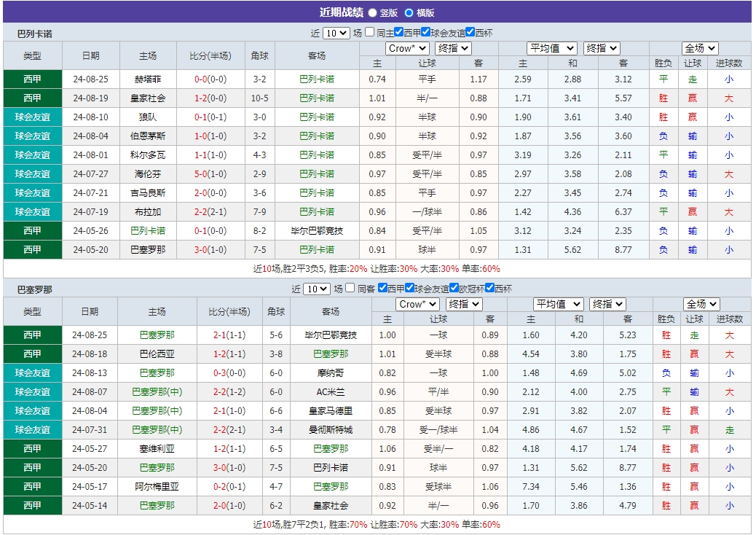Enable the 同主 filter checkbox in 巴列卡诺 section

coord(370,33)
